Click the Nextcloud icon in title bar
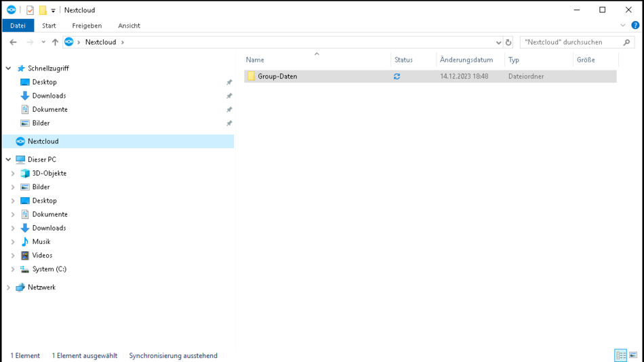The height and width of the screenshot is (362, 644). point(11,10)
